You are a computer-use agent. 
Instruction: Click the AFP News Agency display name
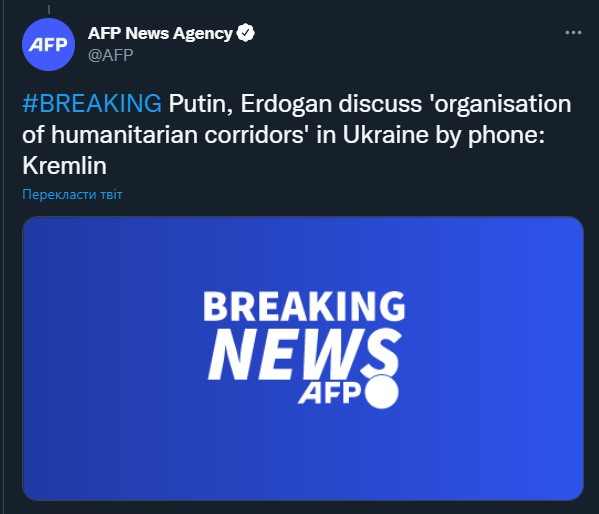(x=160, y=33)
